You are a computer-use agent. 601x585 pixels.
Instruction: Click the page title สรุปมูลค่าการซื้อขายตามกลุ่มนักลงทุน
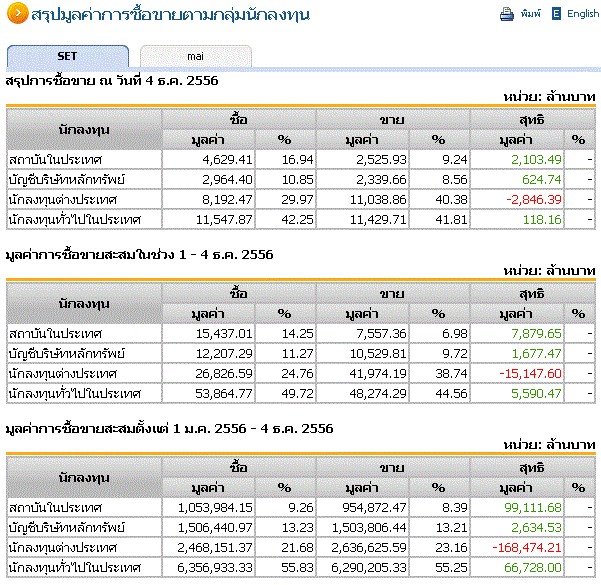tap(170, 15)
